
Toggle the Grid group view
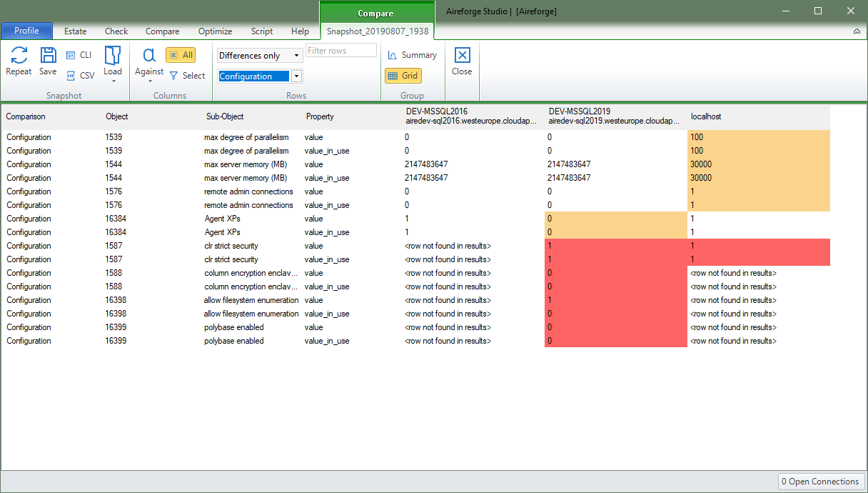tap(404, 75)
